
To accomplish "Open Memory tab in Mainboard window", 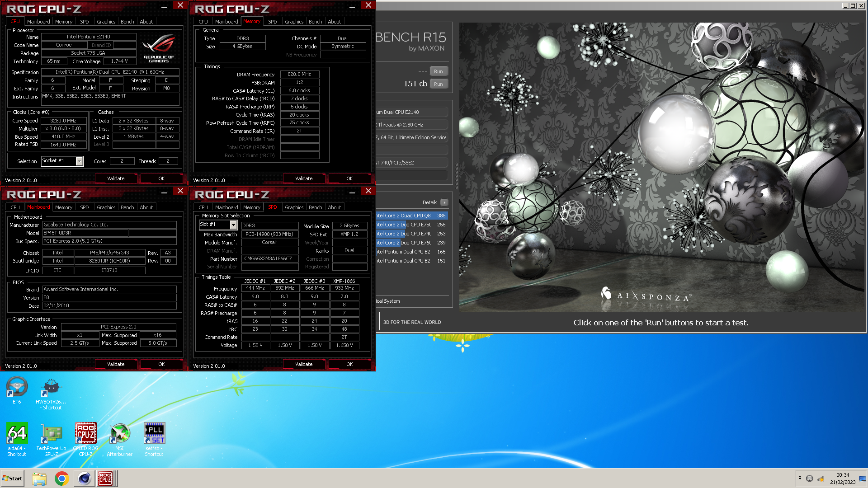I will coord(64,207).
